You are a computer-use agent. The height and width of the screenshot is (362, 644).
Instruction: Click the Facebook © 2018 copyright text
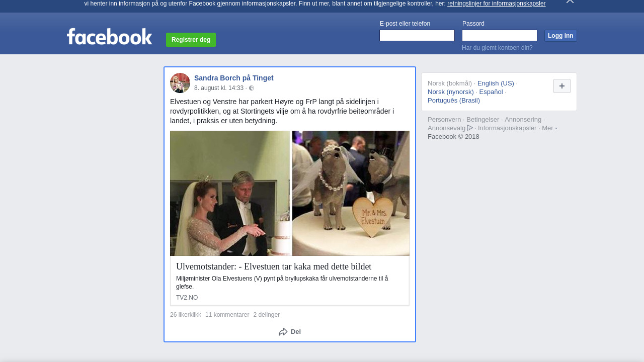click(453, 137)
